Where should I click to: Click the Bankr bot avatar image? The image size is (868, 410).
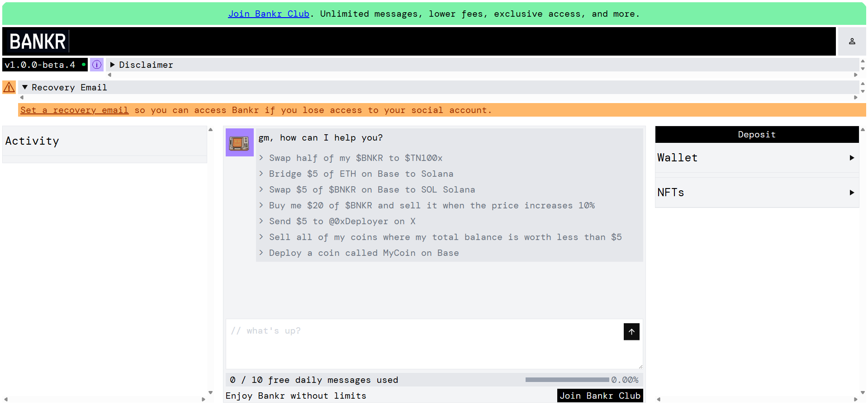(239, 142)
